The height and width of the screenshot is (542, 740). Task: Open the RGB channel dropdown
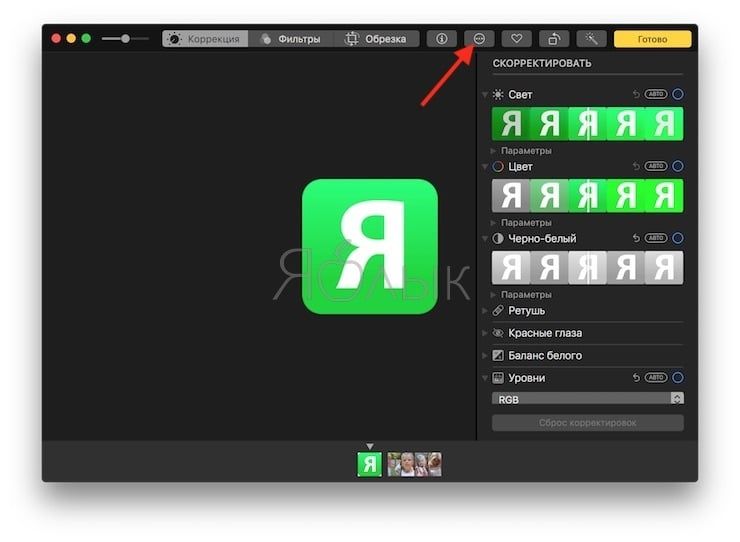[x=588, y=399]
